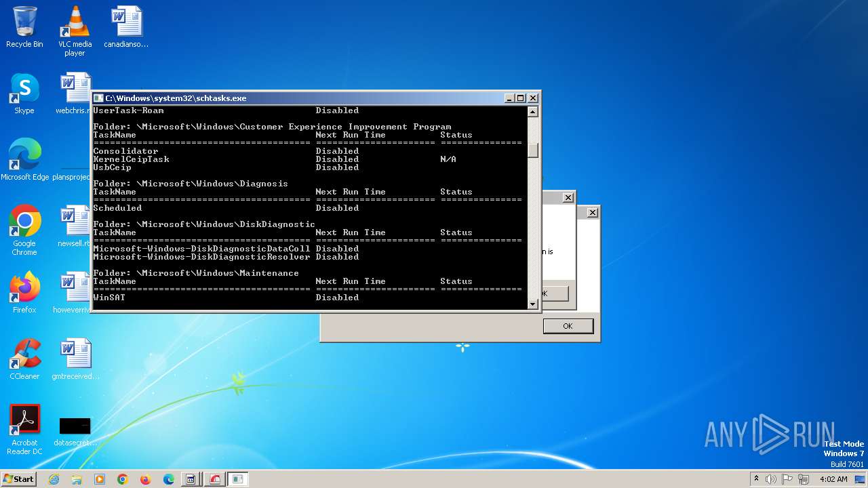Open the newsell.rtf document icon
This screenshot has width=868, height=488.
tap(75, 226)
